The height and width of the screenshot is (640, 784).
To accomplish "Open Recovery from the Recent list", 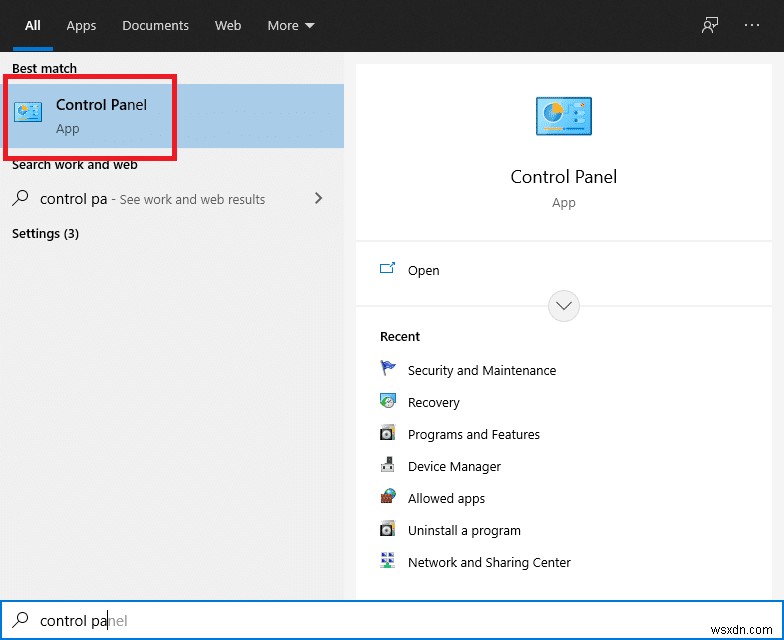I will pos(434,402).
